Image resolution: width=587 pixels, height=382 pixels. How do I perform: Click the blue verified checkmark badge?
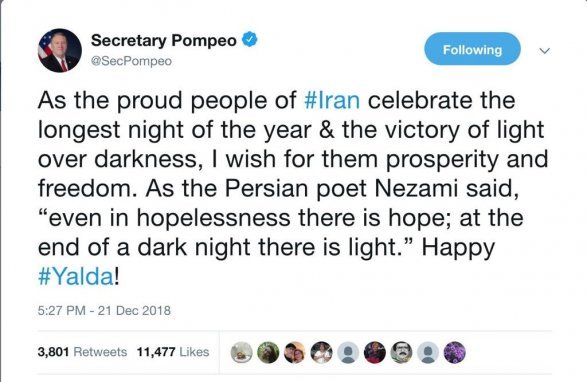pyautogui.click(x=250, y=39)
